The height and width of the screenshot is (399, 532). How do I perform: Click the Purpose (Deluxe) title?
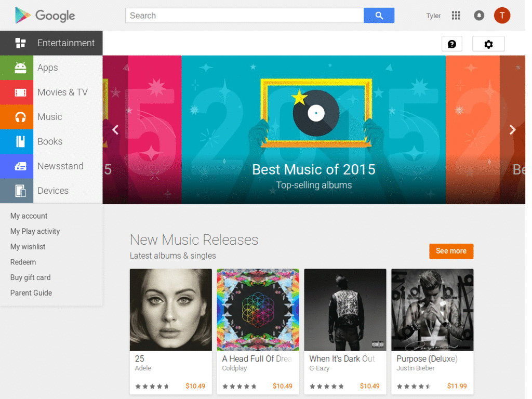pos(427,358)
